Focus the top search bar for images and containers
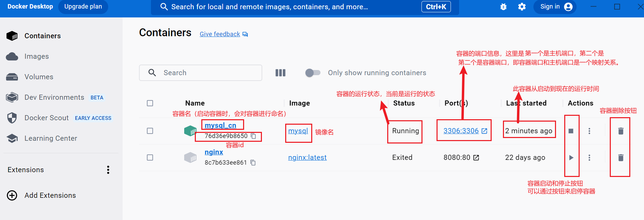Viewport: 644px width, 220px height. [305, 7]
